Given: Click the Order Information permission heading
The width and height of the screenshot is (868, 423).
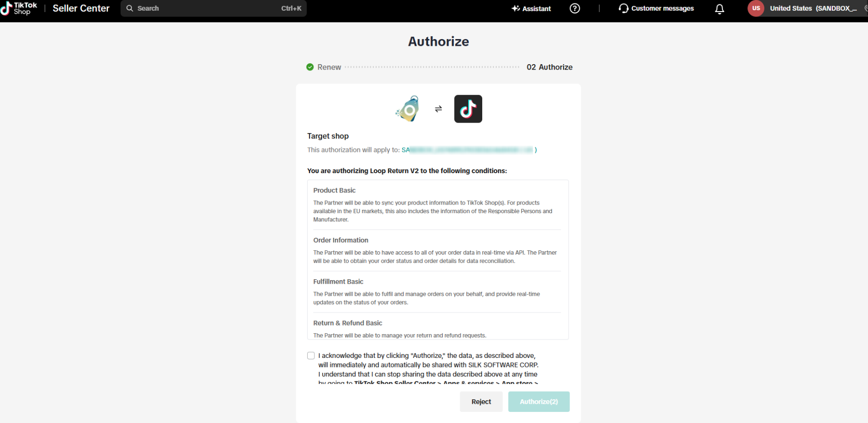Looking at the screenshot, I should coord(341,240).
